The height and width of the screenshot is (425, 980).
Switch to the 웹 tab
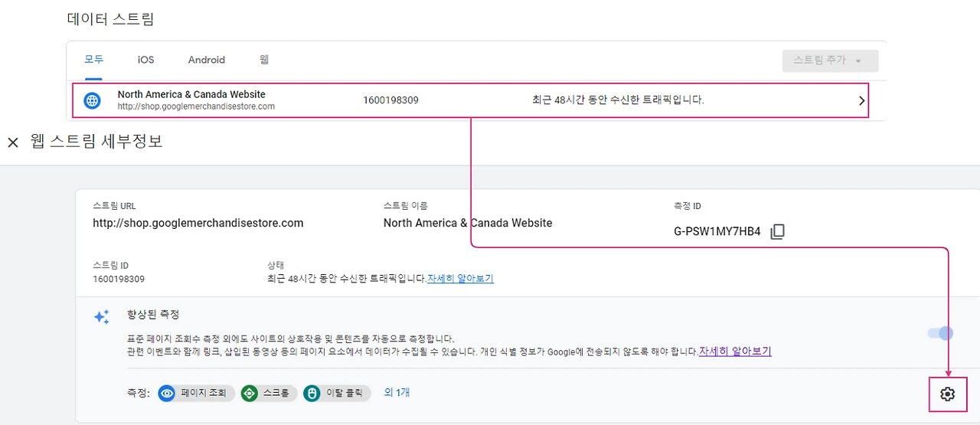pyautogui.click(x=264, y=60)
